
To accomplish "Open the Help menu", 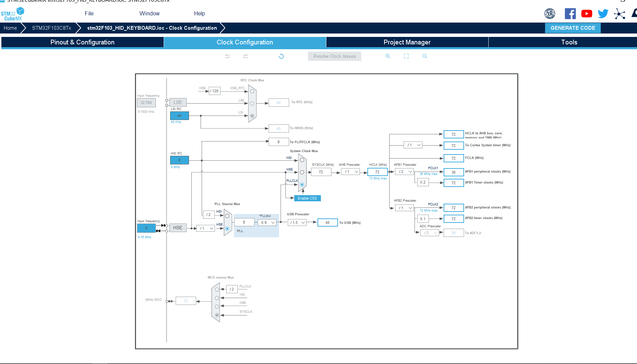I will pyautogui.click(x=200, y=14).
